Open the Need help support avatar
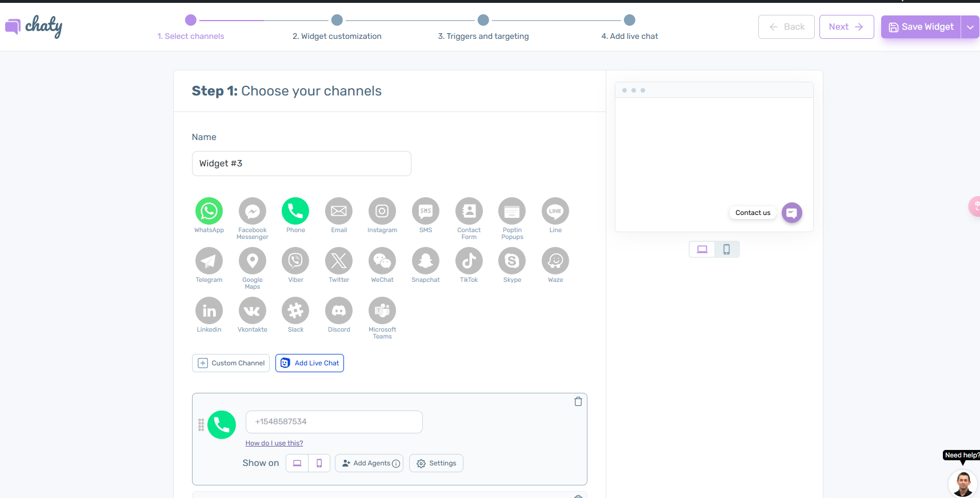Screen dimensions: 980x498 [963, 484]
